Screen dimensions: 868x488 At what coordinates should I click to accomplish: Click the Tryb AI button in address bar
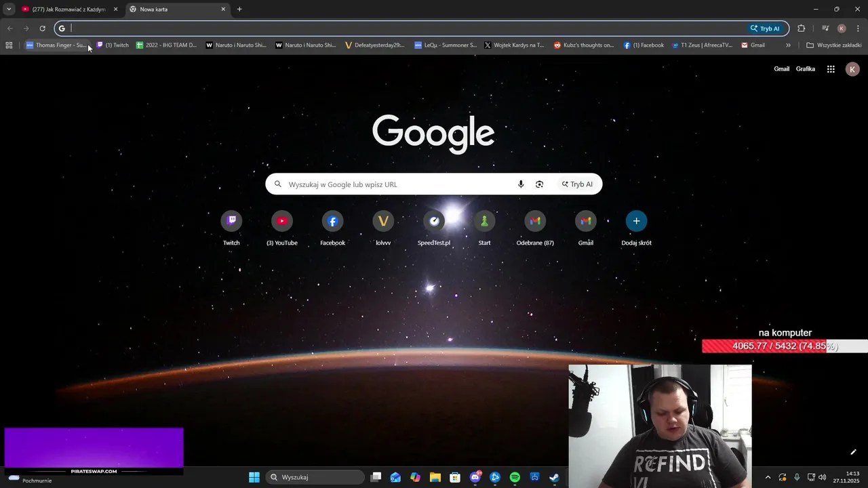(765, 28)
